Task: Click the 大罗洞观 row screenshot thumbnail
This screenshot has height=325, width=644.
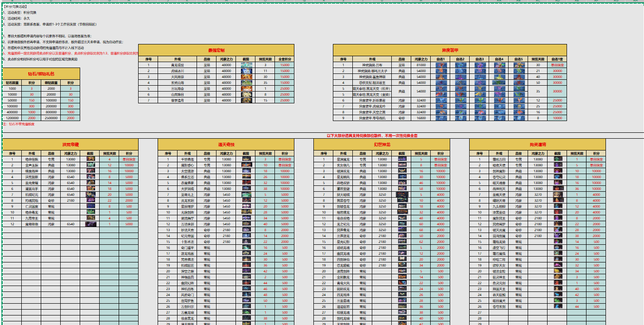Action: 246,189
